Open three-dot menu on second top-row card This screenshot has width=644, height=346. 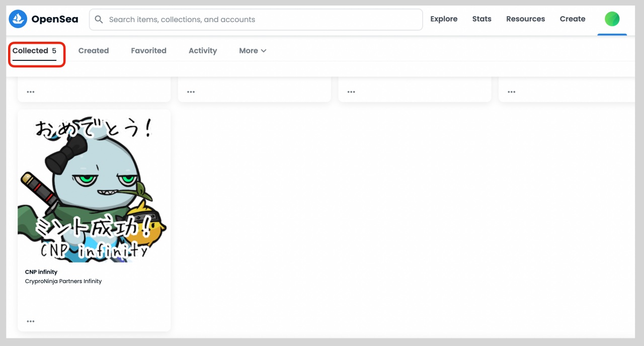click(191, 92)
